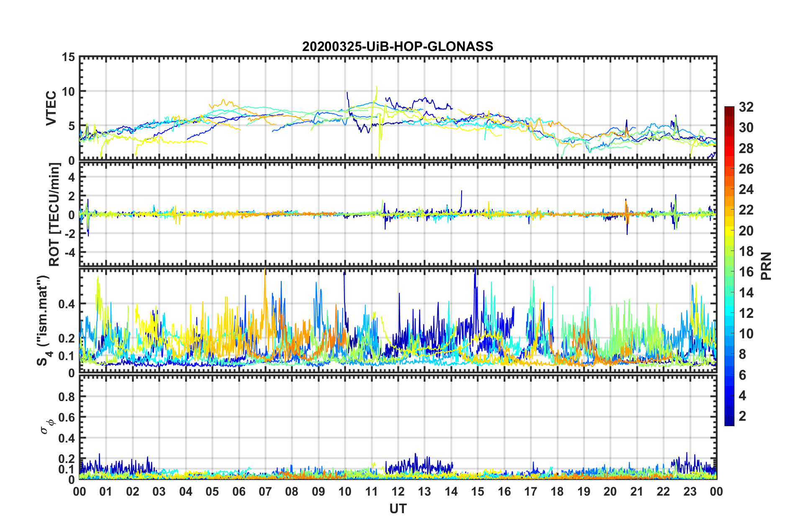Image resolution: width=796 pixels, height=532 pixels.
Task: Select colorbar tick label 18
Action: [x=746, y=251]
